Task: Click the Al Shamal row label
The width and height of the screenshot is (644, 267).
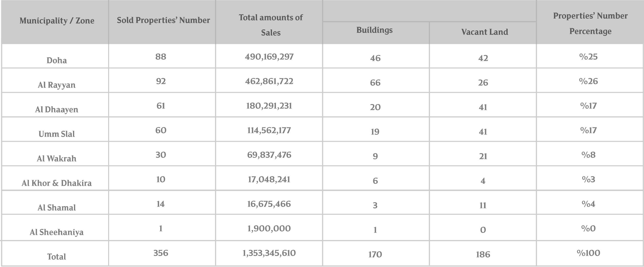Action: pos(57,208)
